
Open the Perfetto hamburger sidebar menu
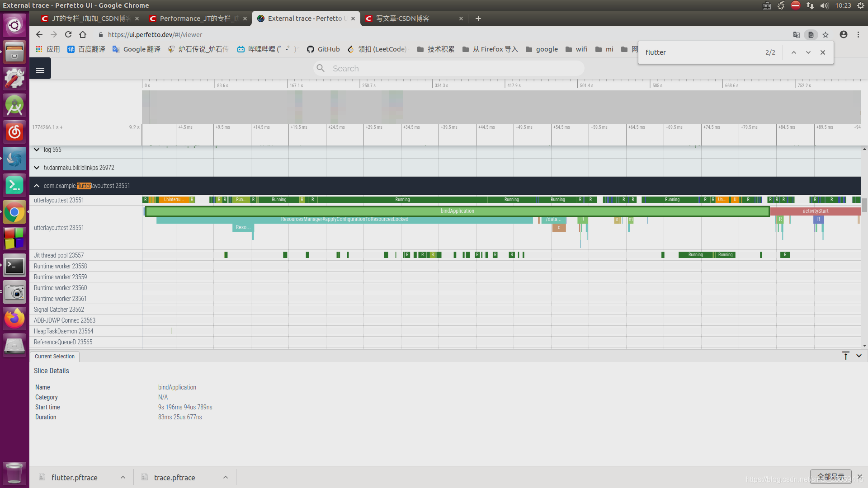pyautogui.click(x=40, y=70)
